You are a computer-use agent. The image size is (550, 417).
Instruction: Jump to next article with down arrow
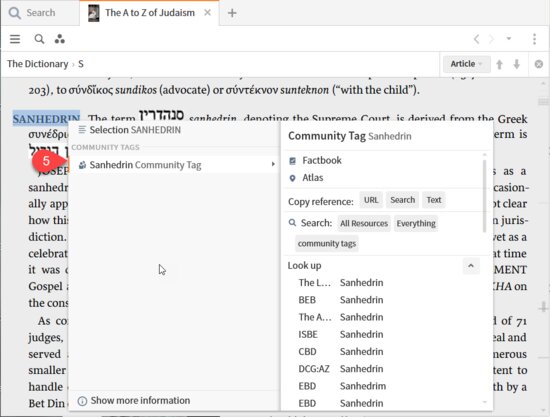coord(517,64)
